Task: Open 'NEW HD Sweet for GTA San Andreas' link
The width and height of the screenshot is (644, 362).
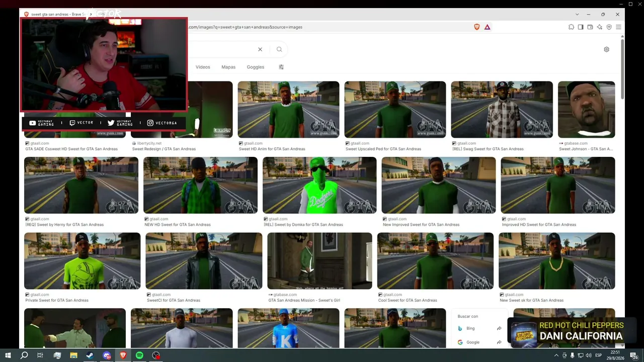Action: [178, 225]
